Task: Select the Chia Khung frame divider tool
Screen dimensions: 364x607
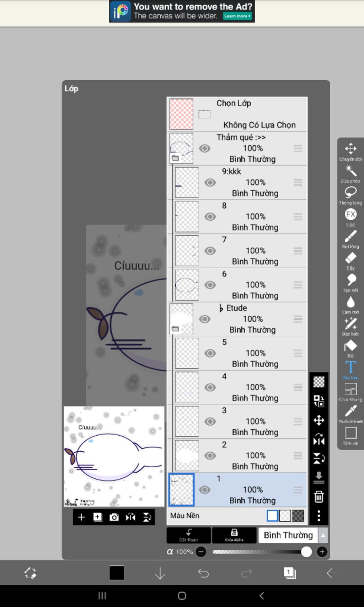Action: (350, 392)
